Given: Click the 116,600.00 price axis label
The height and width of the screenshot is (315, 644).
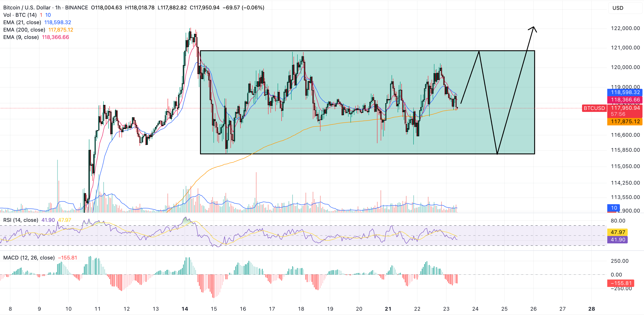Looking at the screenshot, I should click(625, 135).
